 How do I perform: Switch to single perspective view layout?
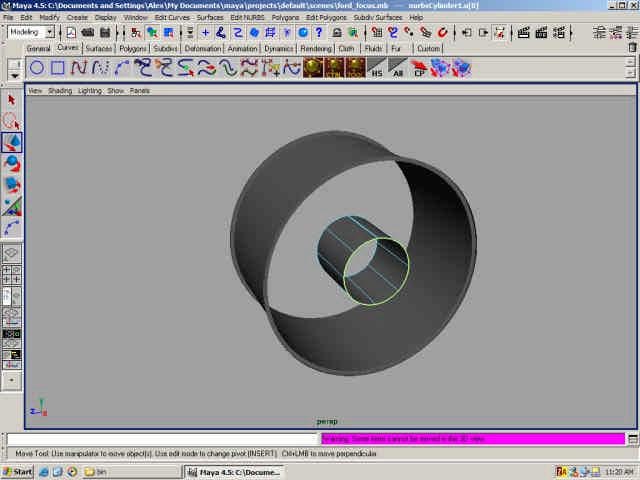tap(12, 254)
